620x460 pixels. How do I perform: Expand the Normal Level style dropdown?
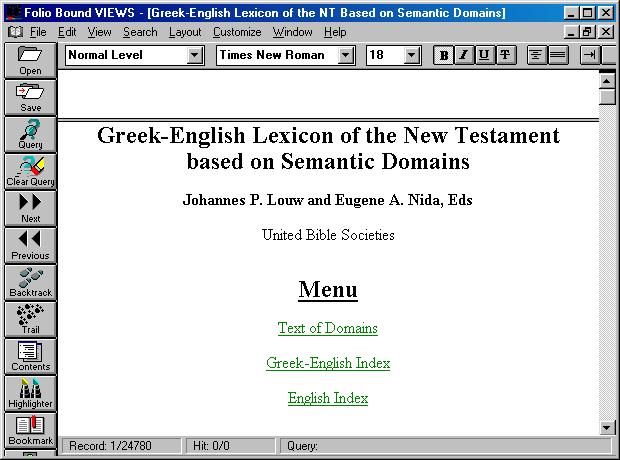click(x=195, y=55)
